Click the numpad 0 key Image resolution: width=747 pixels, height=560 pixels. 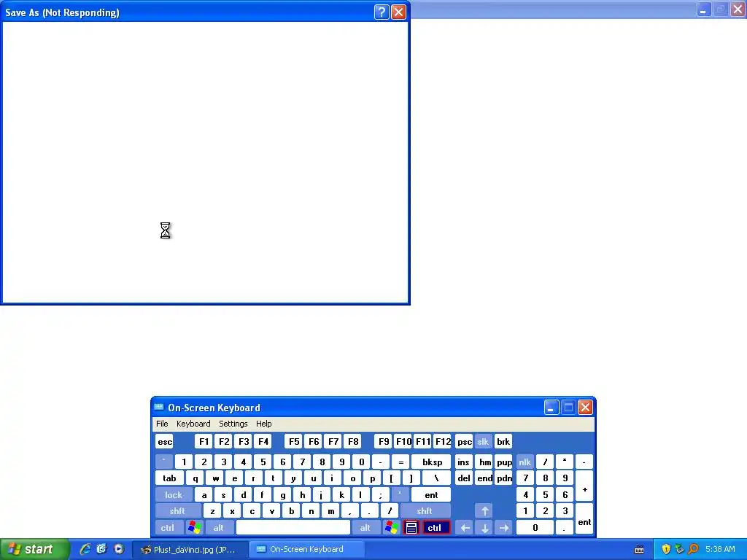point(535,528)
